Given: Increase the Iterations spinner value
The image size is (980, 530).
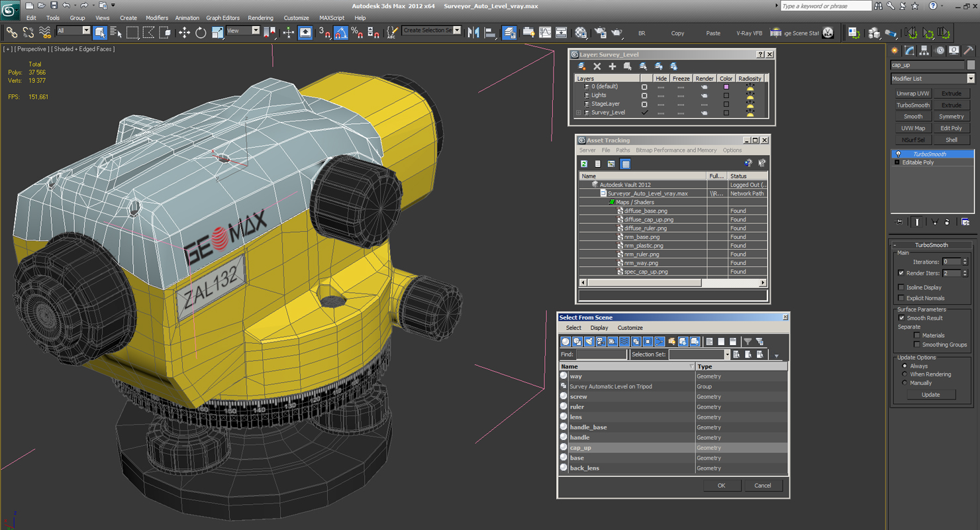Looking at the screenshot, I should click(x=965, y=260).
